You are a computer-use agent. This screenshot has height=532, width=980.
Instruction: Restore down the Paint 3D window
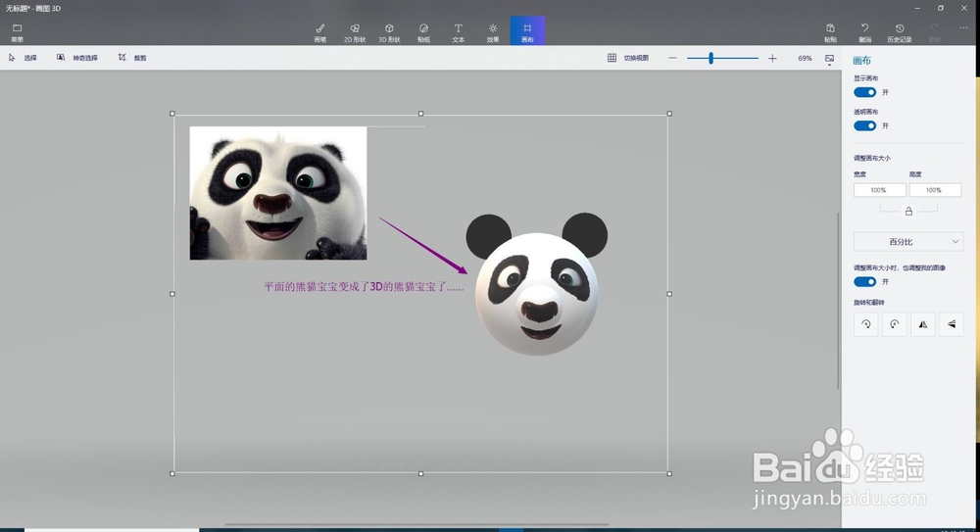point(941,8)
